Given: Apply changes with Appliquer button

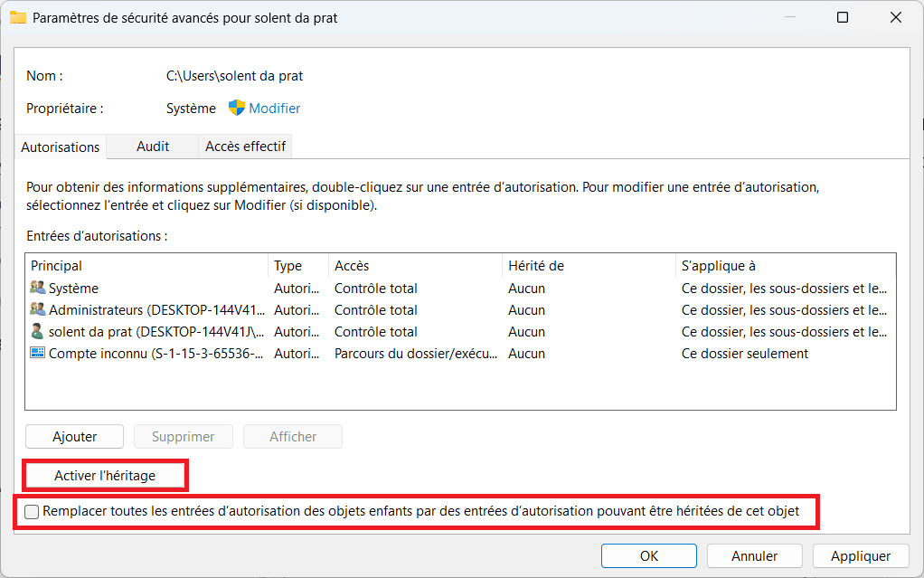Looking at the screenshot, I should coord(861,556).
